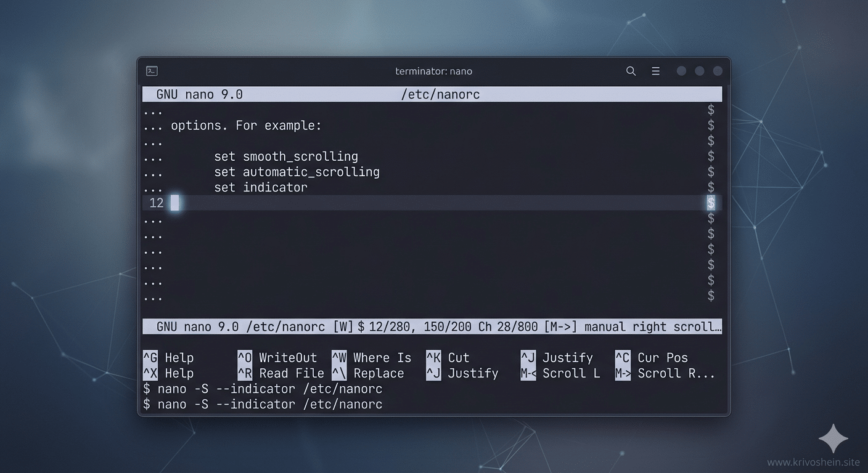The width and height of the screenshot is (868, 473).
Task: Select the ^K Cut shortcut
Action: [448, 358]
